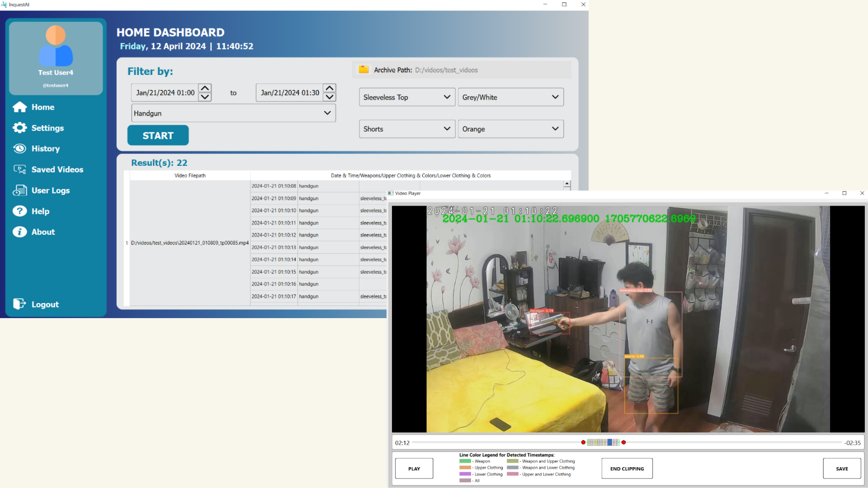This screenshot has width=868, height=488.
Task: Click SAVE in the video player
Action: [842, 469]
